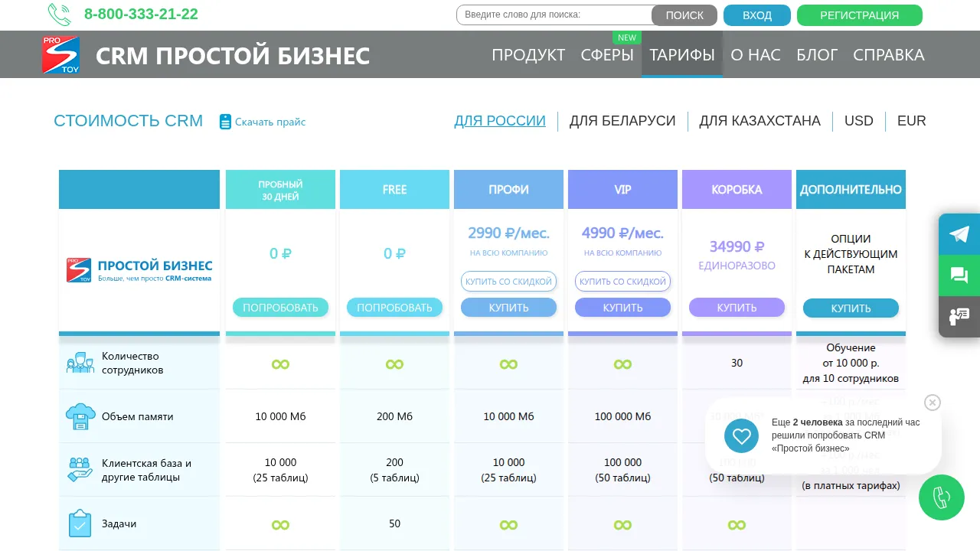Click the green callback phone button
This screenshot has width=980, height=551.
point(942,497)
